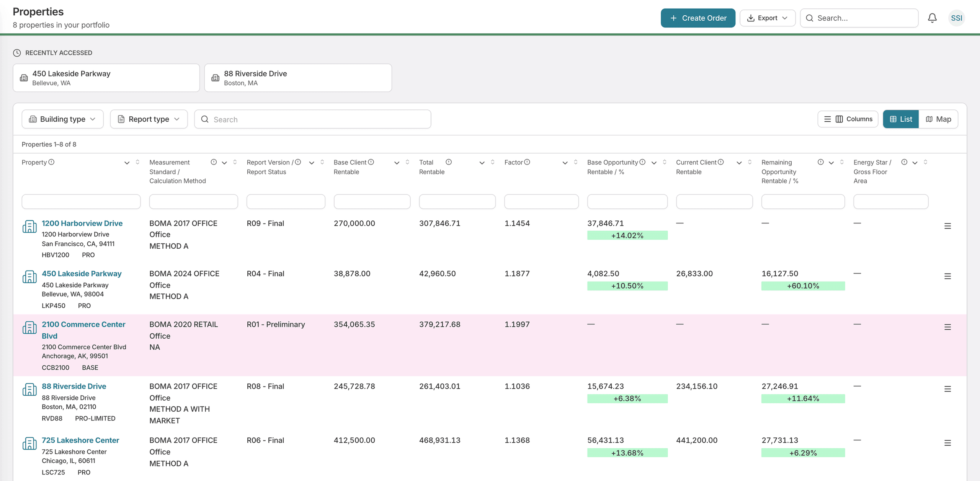Open the Report type filter dropdown
Image resolution: width=980 pixels, height=481 pixels.
[149, 119]
